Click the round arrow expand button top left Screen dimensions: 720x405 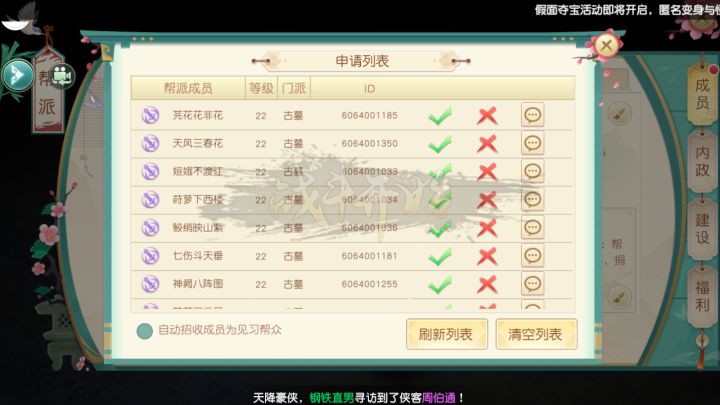[x=17, y=74]
